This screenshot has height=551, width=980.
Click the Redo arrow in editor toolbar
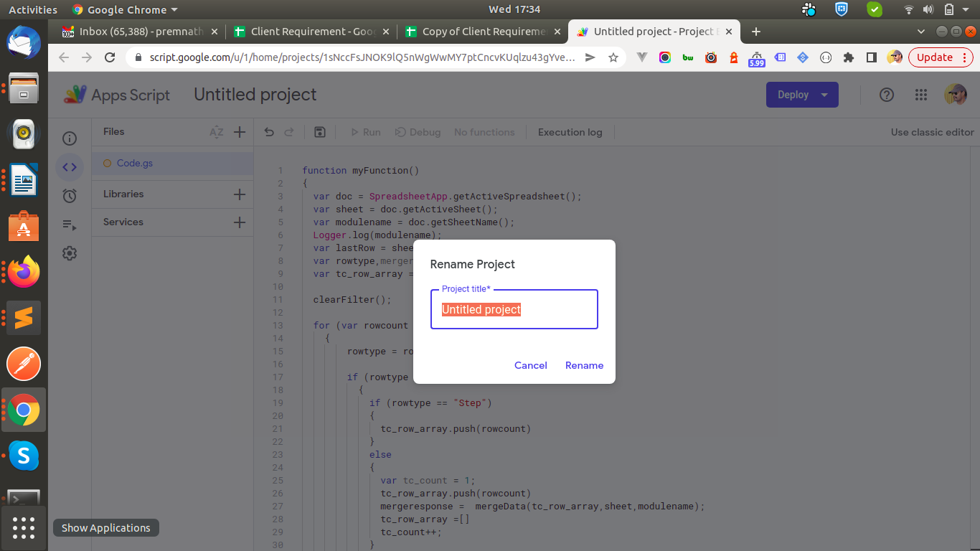click(x=289, y=132)
